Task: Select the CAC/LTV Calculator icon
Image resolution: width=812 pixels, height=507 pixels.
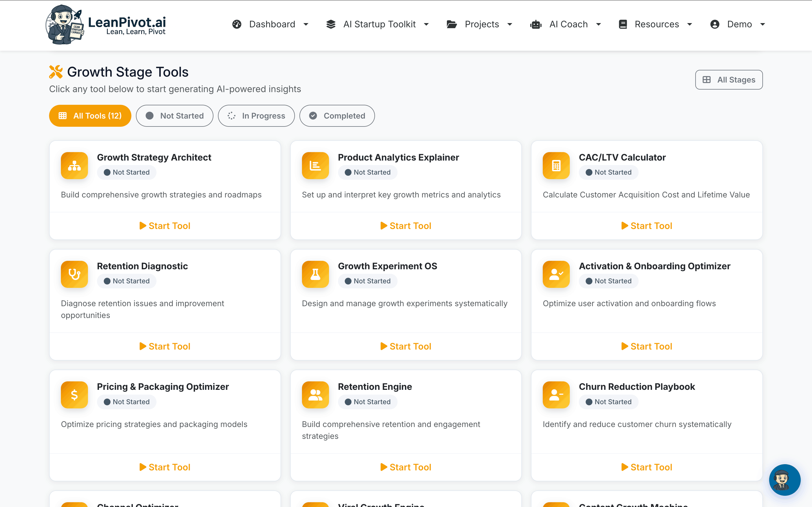Action: click(556, 165)
